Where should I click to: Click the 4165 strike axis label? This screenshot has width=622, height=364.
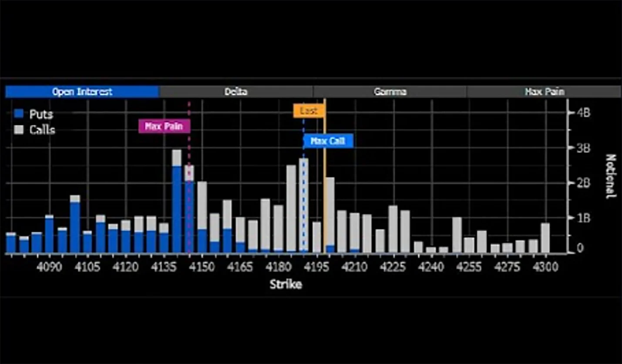point(241,267)
